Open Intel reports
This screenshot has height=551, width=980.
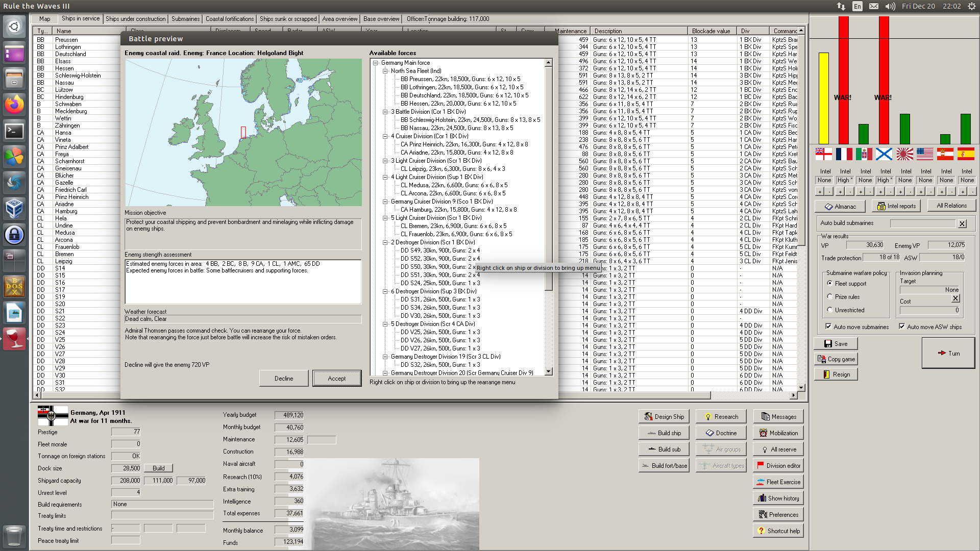(x=896, y=206)
